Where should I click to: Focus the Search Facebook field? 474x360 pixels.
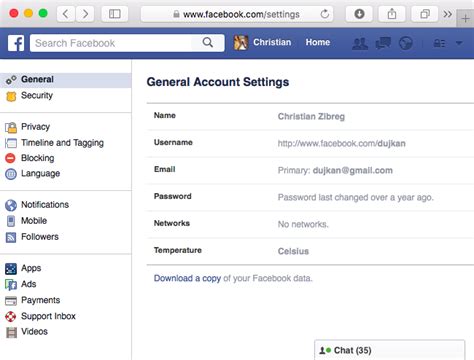[x=127, y=43]
